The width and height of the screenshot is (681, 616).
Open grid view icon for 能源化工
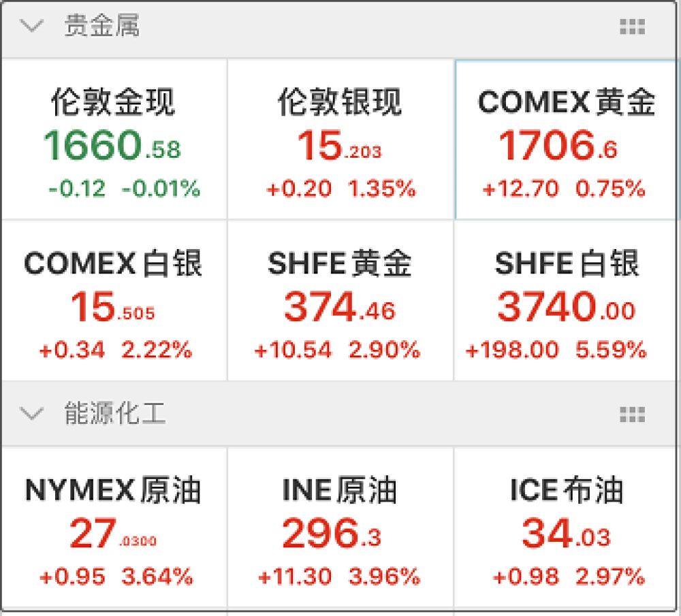point(632,415)
